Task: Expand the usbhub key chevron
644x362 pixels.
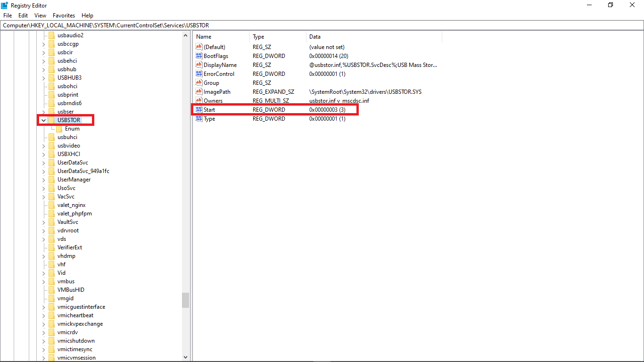Action: (43, 69)
